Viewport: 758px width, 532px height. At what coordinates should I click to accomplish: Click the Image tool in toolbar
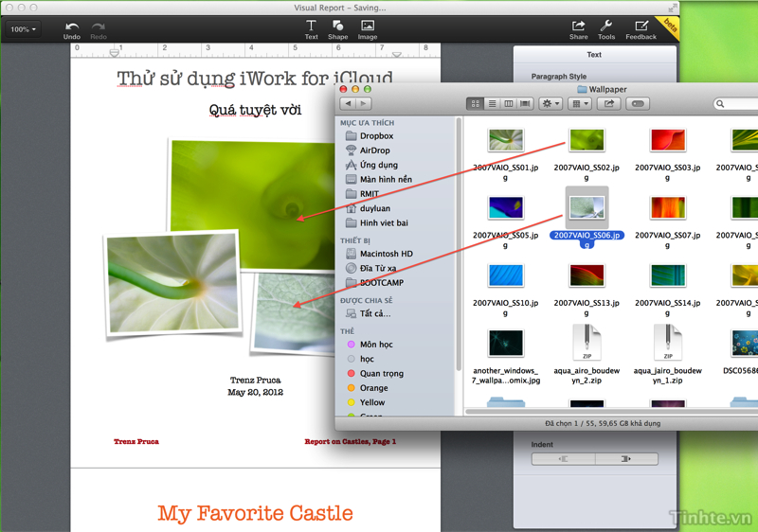click(368, 30)
